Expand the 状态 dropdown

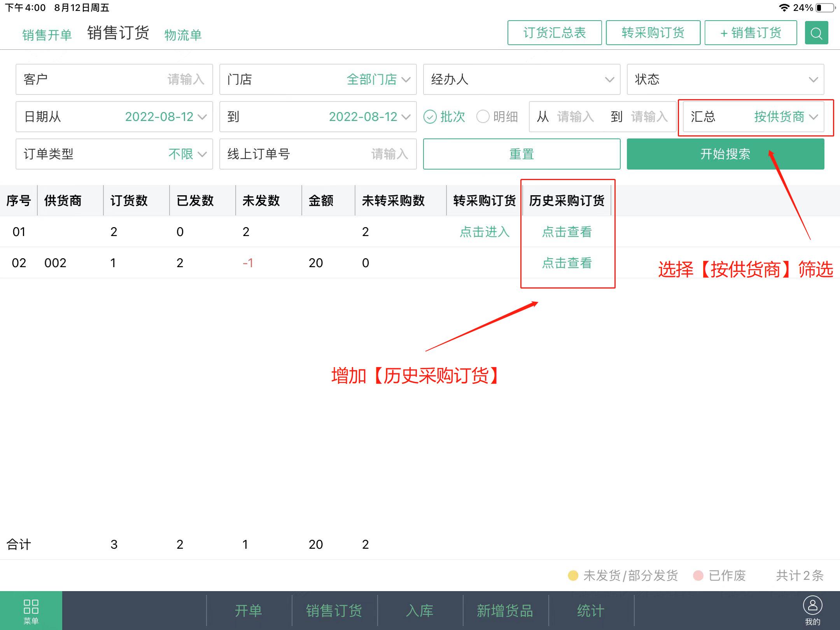[726, 79]
